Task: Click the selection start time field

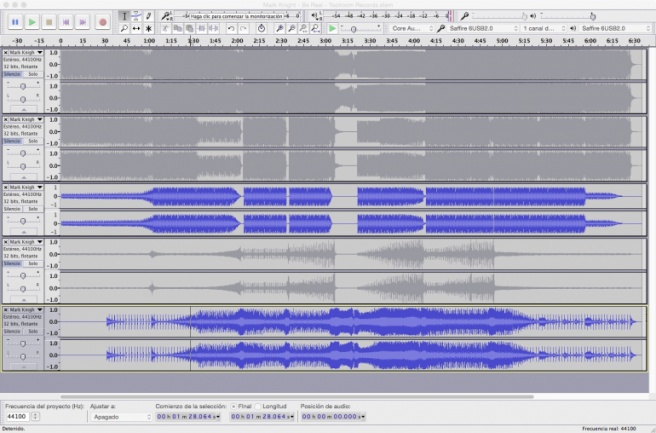Action: click(188, 416)
